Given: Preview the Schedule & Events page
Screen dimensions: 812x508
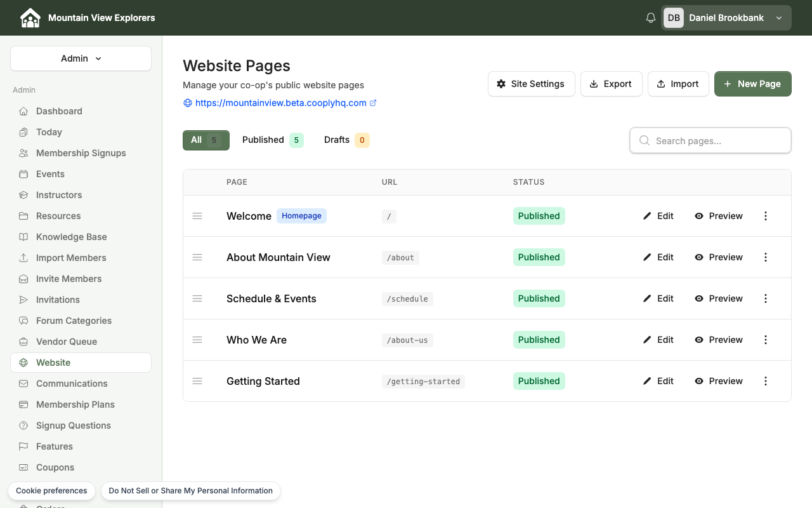Looking at the screenshot, I should click(x=719, y=298).
